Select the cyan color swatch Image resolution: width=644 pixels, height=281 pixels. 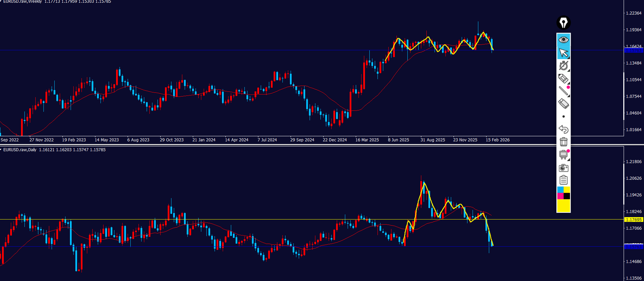point(560,190)
